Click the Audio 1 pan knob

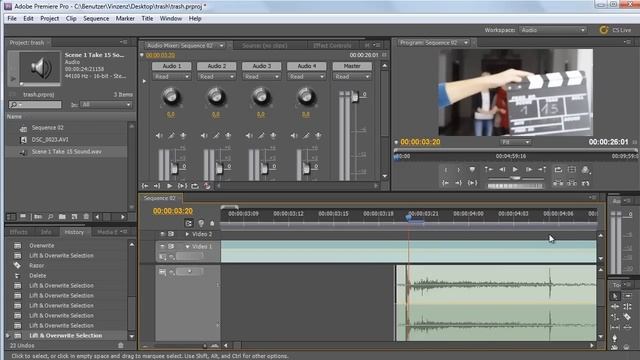(x=171, y=96)
